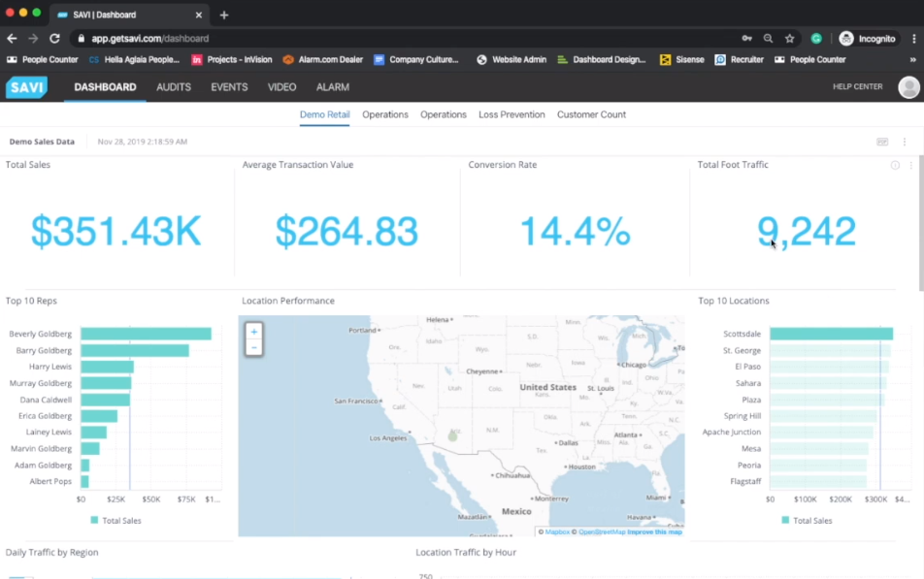The image size is (924, 579).
Task: Open the dashboard PDF export icon
Action: pyautogui.click(x=882, y=142)
